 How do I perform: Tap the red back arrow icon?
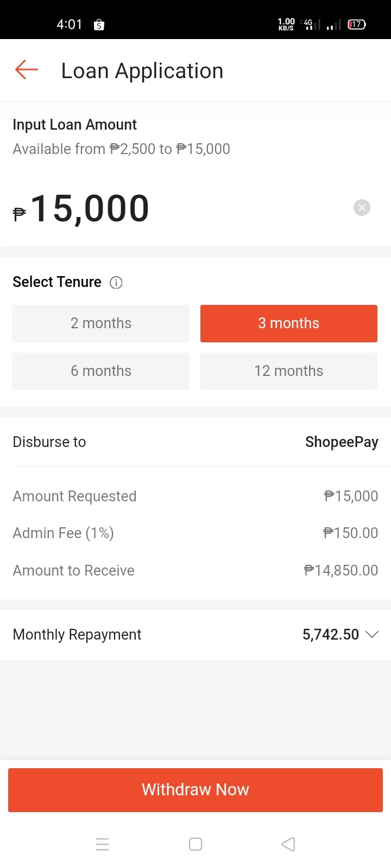[x=26, y=70]
